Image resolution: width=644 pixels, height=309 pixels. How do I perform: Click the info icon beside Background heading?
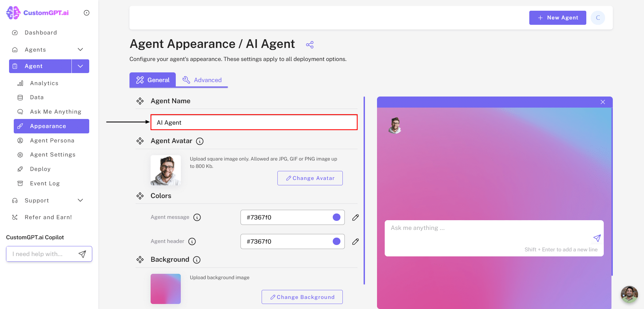point(197,260)
